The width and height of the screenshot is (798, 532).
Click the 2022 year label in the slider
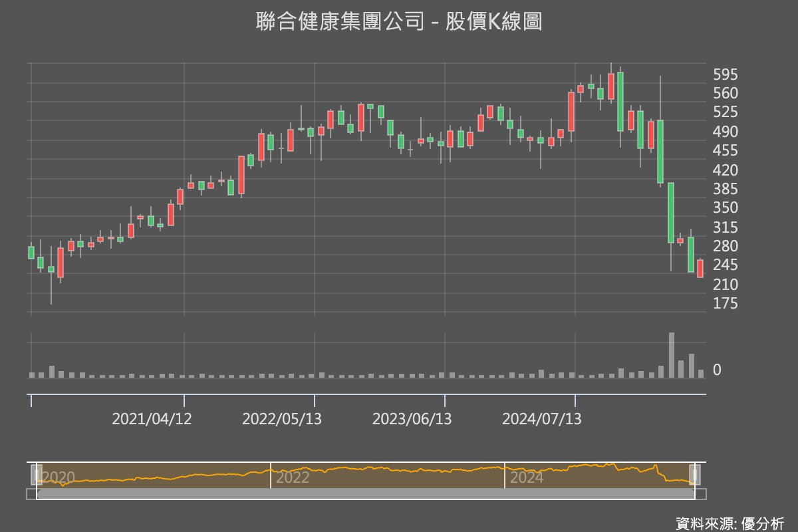[293, 477]
